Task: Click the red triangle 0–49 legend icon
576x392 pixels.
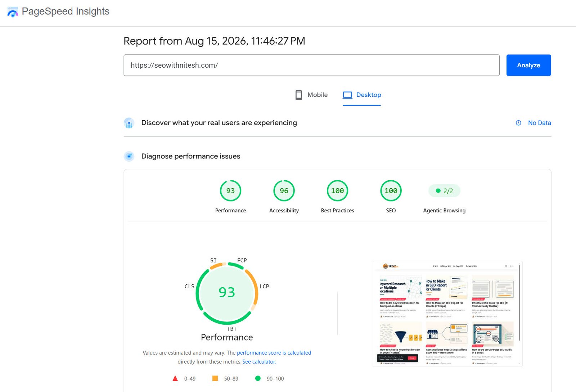Action: click(x=175, y=378)
